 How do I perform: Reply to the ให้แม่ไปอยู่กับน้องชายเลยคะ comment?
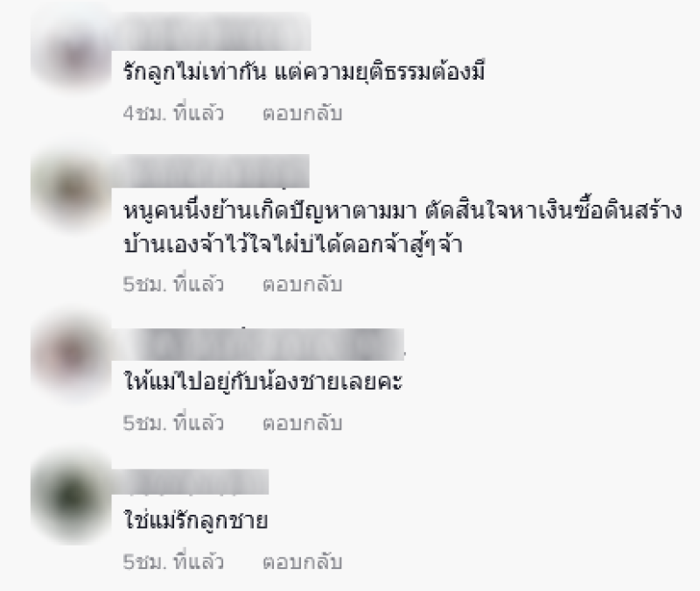click(302, 423)
